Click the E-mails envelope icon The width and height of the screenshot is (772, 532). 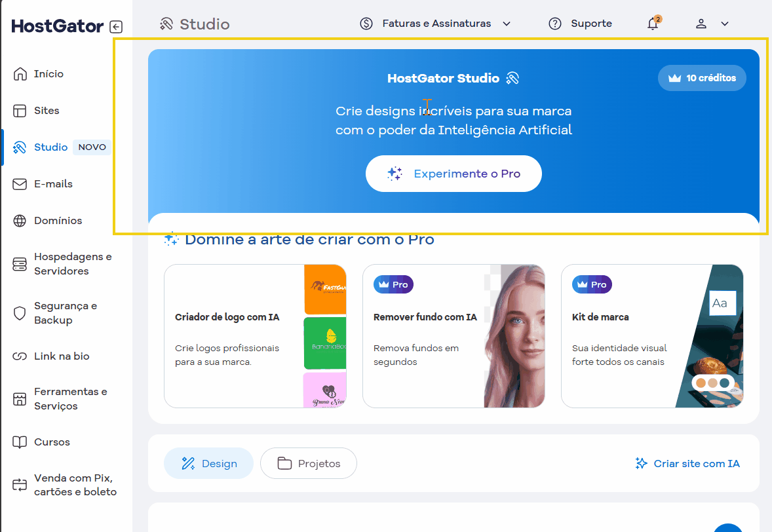tap(20, 184)
